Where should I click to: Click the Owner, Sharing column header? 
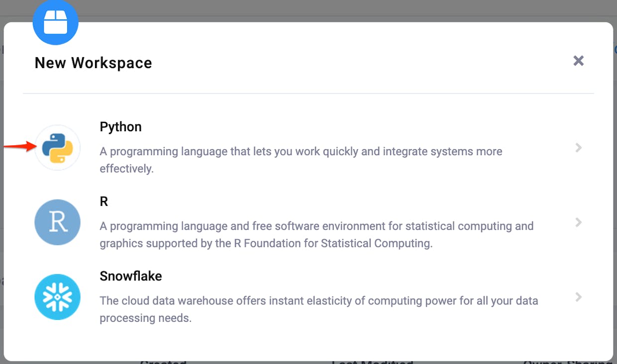click(569, 362)
